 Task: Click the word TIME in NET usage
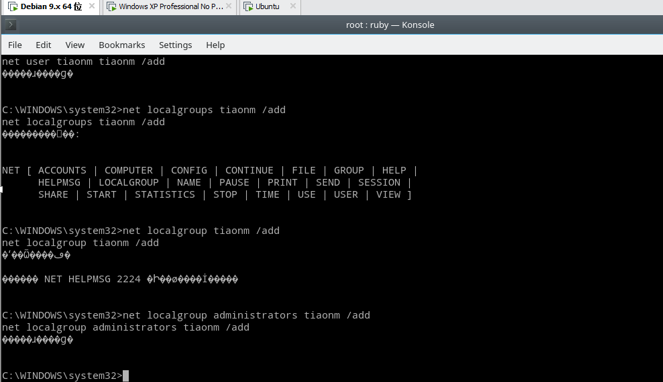pyautogui.click(x=267, y=195)
